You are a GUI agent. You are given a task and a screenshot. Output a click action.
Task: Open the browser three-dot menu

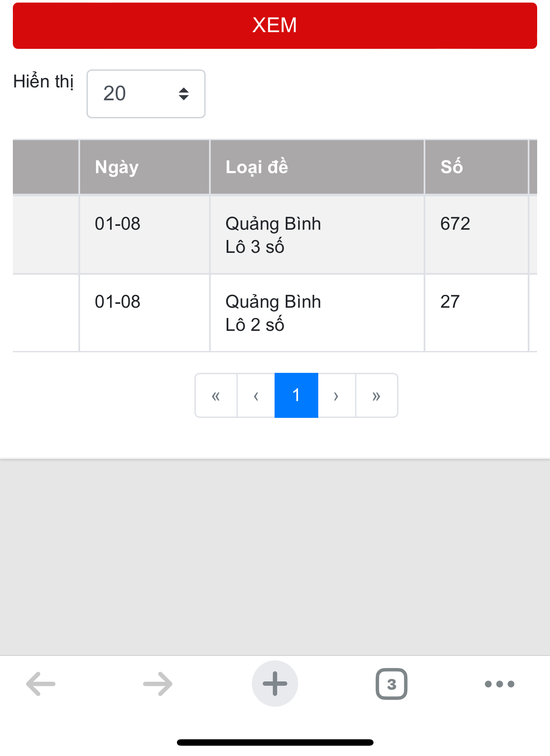(499, 684)
